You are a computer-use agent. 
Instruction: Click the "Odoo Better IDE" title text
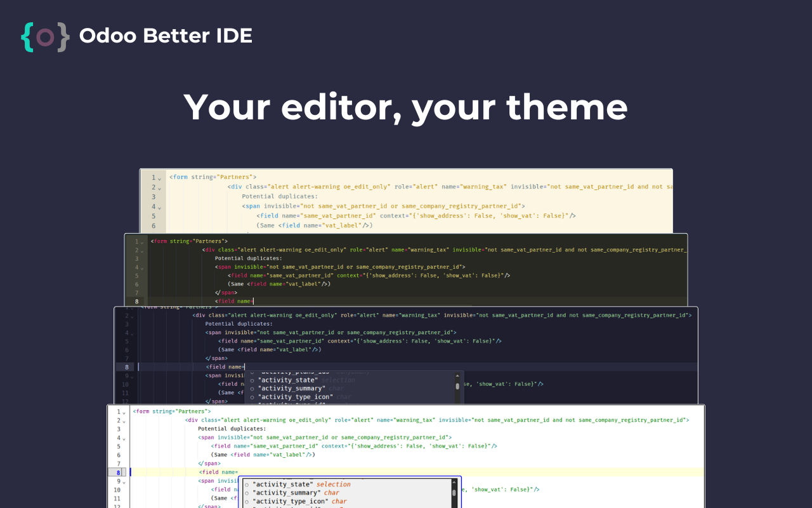pos(166,36)
